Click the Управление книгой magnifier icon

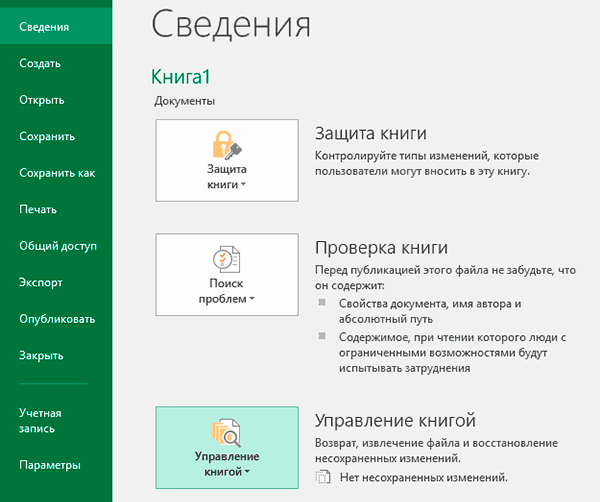(x=227, y=433)
